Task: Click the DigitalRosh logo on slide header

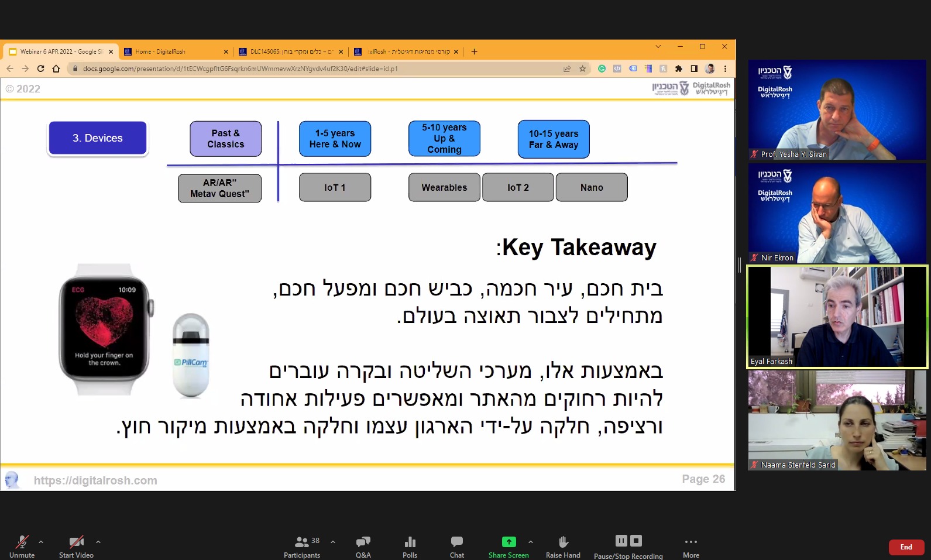Action: [x=712, y=88]
